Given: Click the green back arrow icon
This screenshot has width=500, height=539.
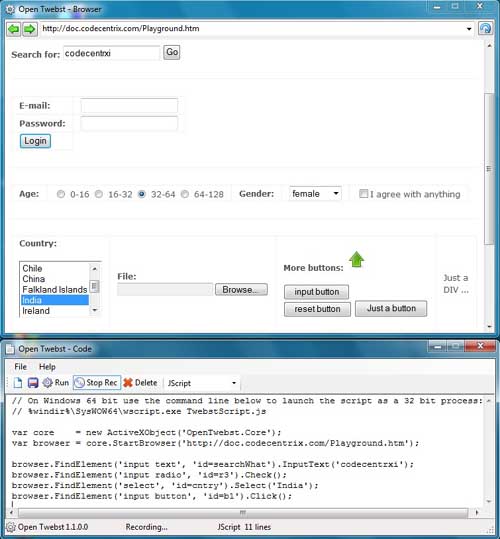Looking at the screenshot, I should pos(14,29).
